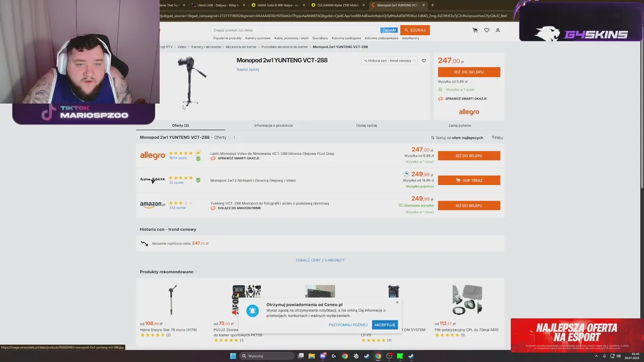This screenshot has width=644, height=362.
Task: Open the Filtry filter option
Action: point(497,138)
